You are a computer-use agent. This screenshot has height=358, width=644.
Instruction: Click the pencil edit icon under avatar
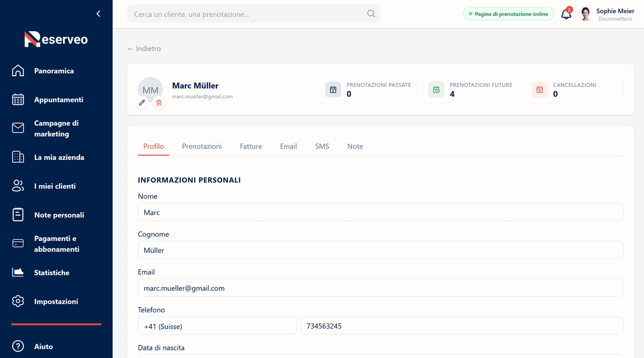click(x=142, y=103)
